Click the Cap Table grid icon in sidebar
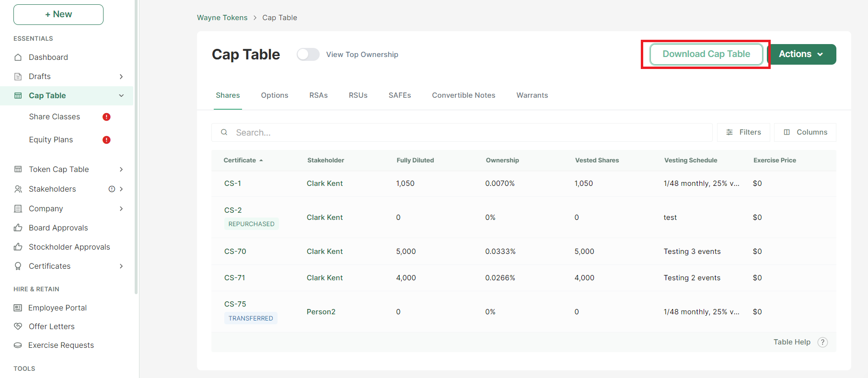The height and width of the screenshot is (378, 868). pyautogui.click(x=18, y=95)
